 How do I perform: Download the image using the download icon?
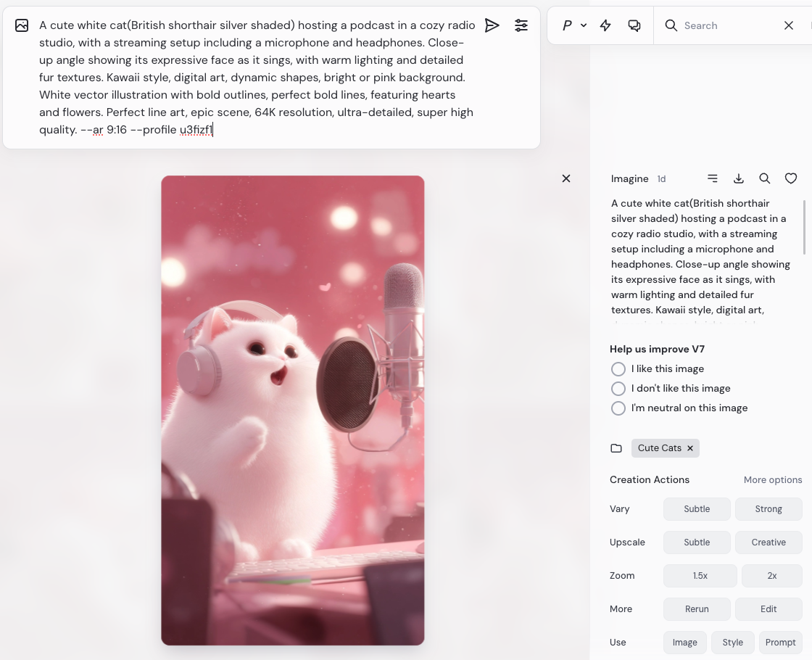pos(739,178)
